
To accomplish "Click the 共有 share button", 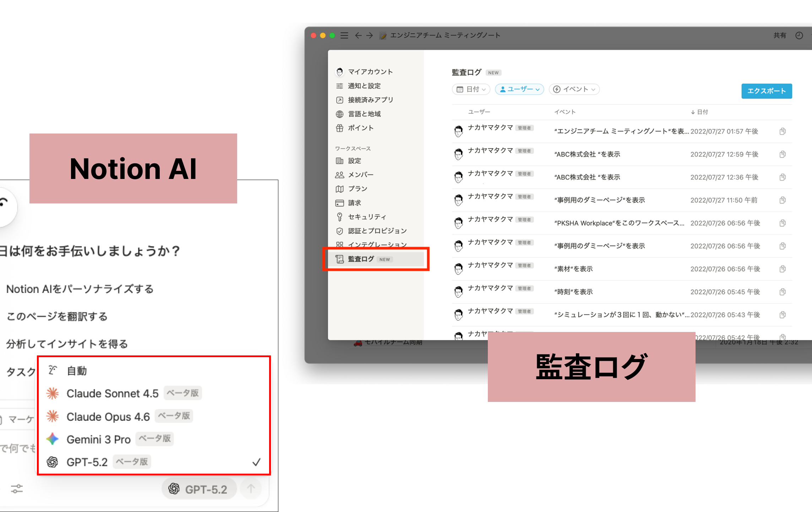I will [x=780, y=36].
